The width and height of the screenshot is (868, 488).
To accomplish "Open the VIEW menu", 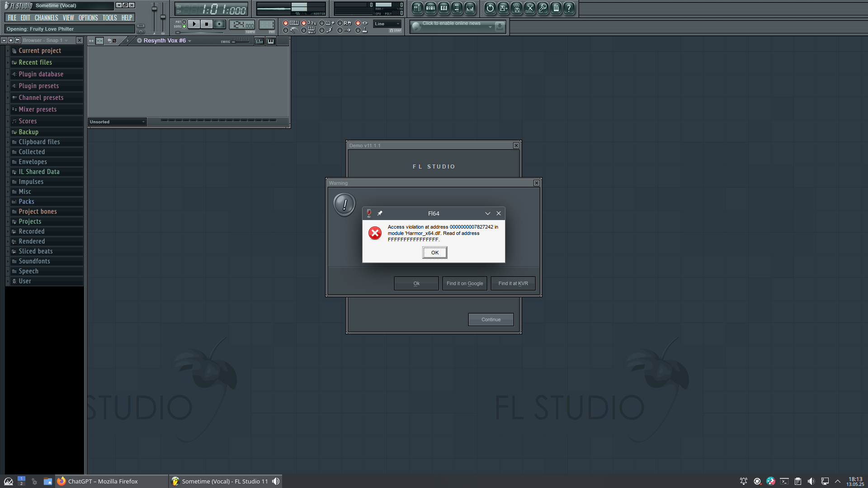I will (x=68, y=18).
